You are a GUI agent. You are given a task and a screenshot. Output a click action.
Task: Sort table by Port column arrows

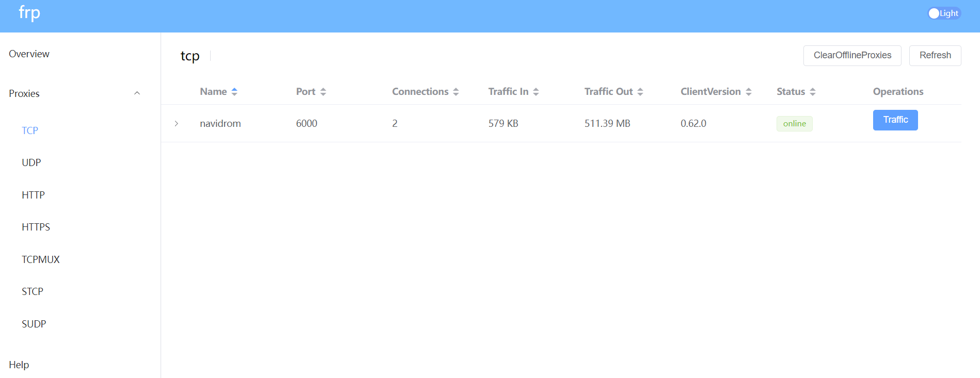323,92
